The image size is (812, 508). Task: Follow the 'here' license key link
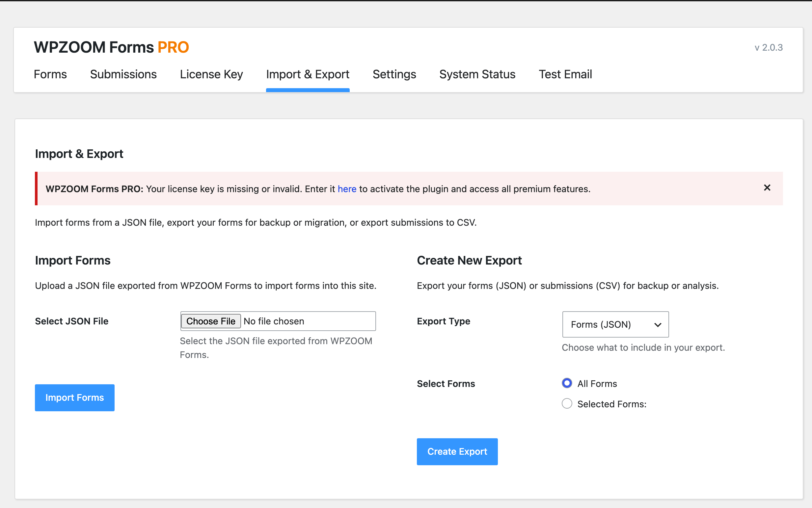347,189
